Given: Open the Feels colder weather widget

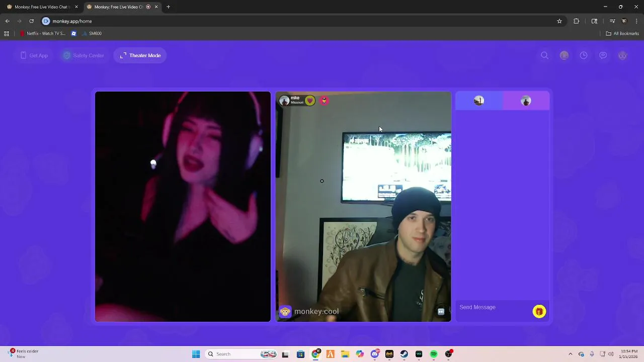Looking at the screenshot, I should click(x=23, y=354).
